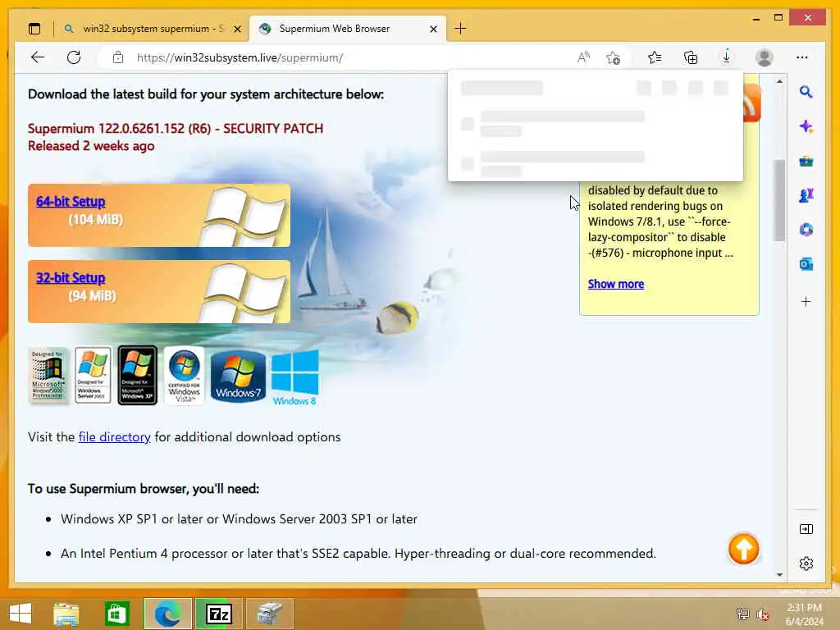View site information via the lock icon
Viewport: 840px width, 630px height.
click(118, 57)
